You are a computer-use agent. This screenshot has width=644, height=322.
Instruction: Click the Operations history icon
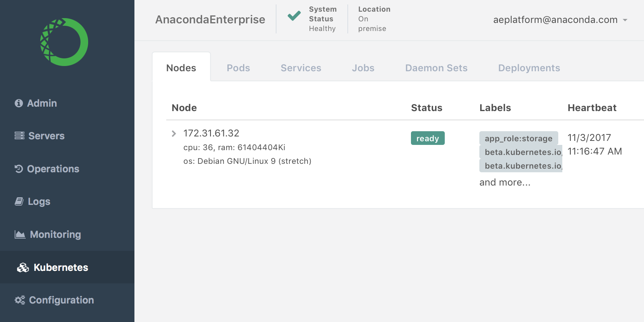[x=19, y=169]
